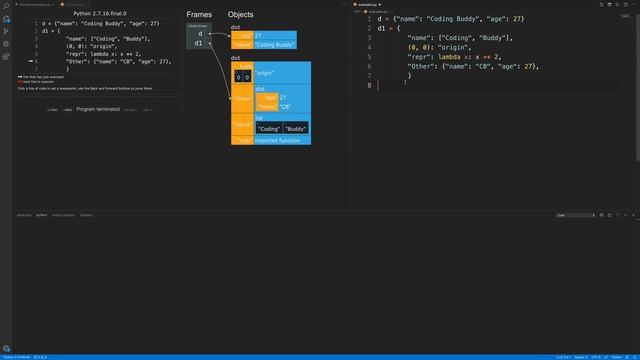
Task: Open the Run and Debug view
Action: 6,44
